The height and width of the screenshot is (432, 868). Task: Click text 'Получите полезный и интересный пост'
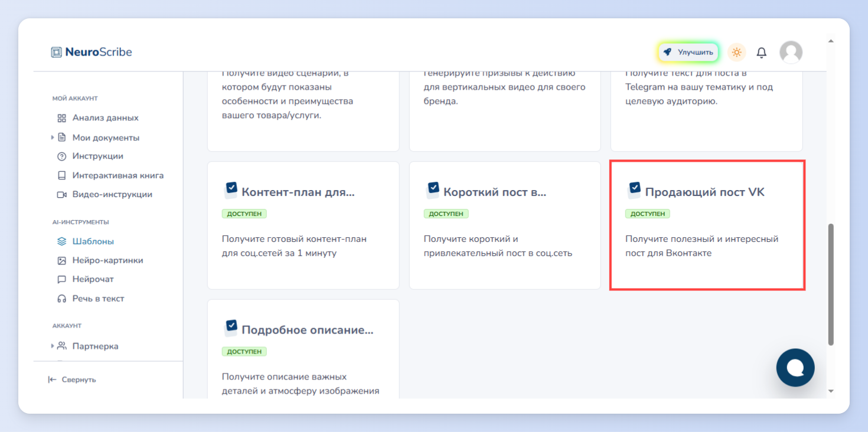702,246
